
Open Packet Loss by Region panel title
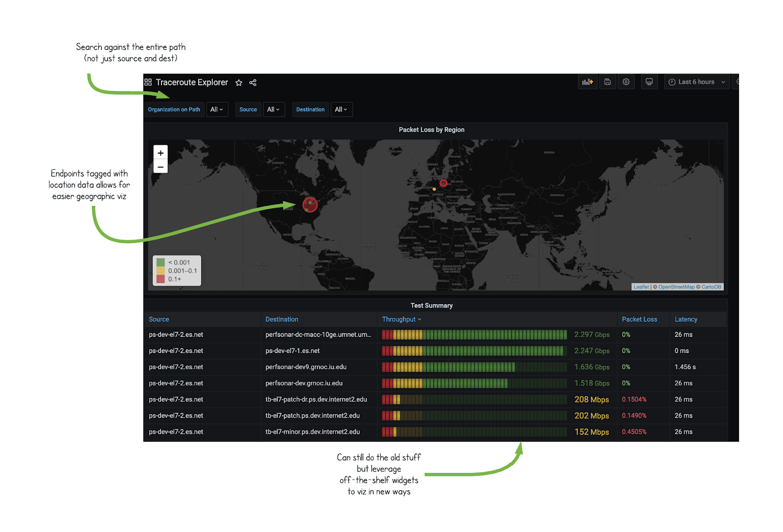tap(432, 130)
